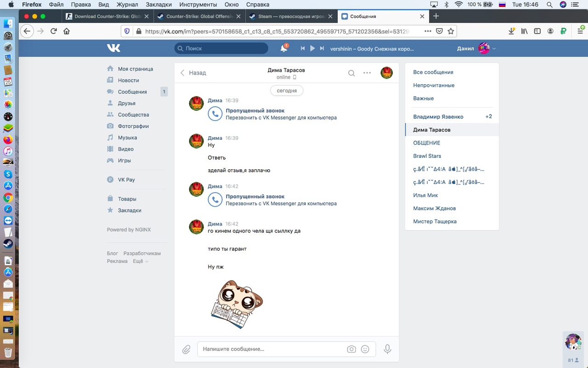Open the emoji picker in message box
Image resolution: width=588 pixels, height=368 pixels.
(365, 349)
